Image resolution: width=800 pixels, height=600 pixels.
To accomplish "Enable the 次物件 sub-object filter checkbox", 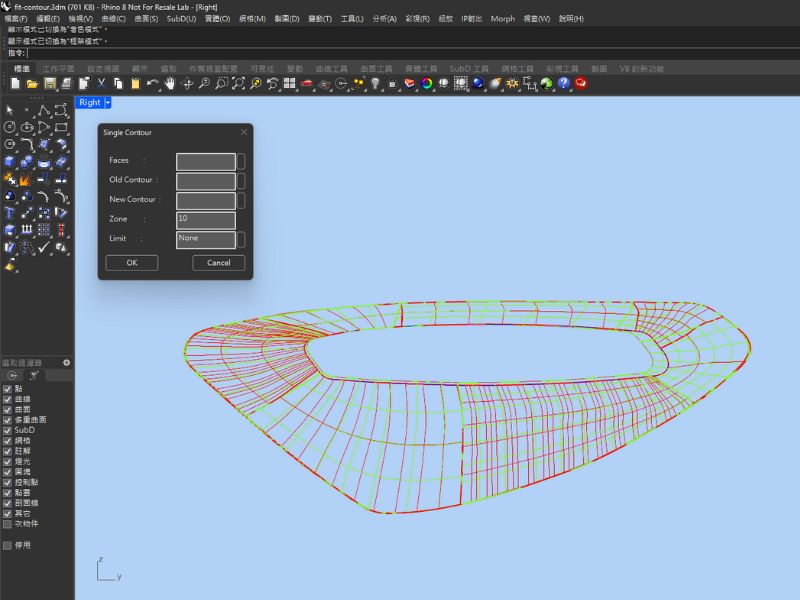I will click(8, 523).
